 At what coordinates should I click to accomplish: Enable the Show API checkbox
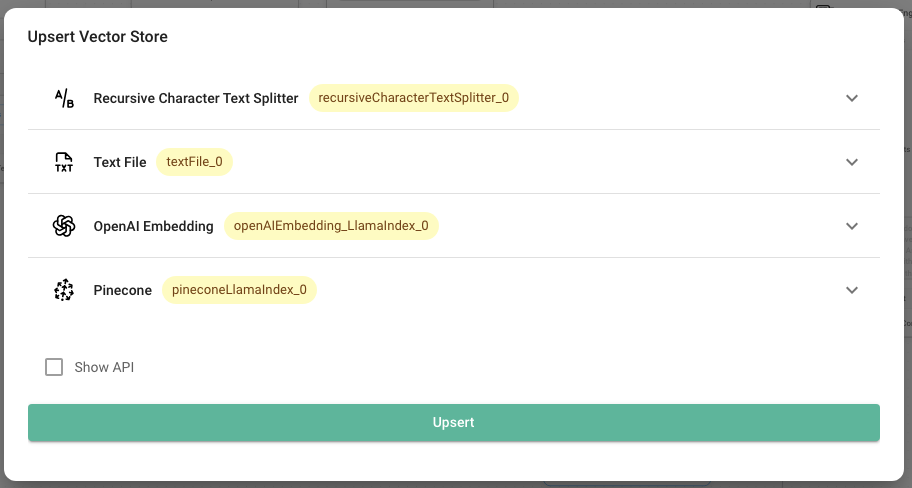click(54, 367)
